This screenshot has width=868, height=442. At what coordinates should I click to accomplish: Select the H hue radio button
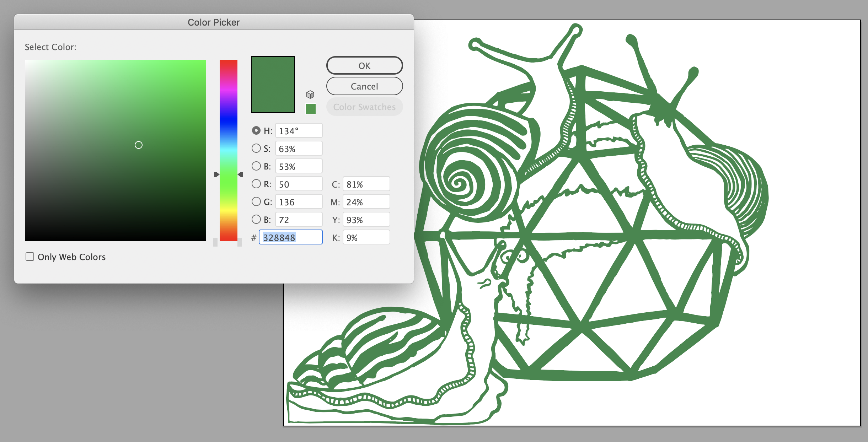click(x=256, y=130)
